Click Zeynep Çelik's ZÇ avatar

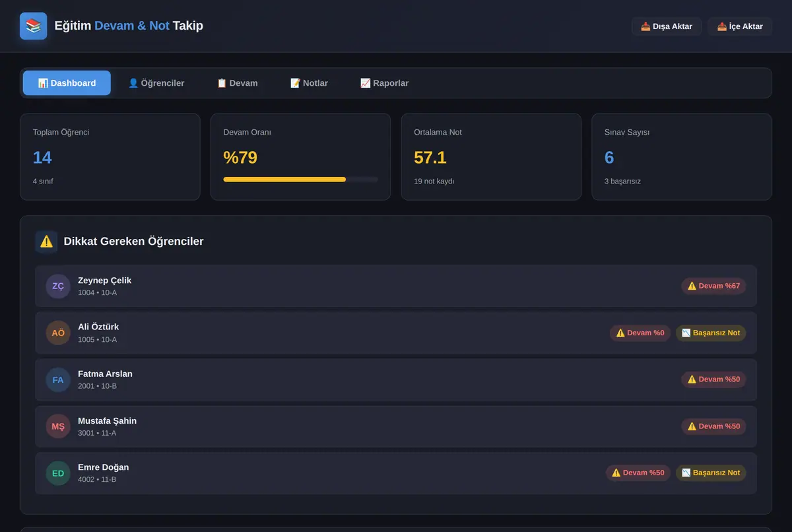pos(58,286)
